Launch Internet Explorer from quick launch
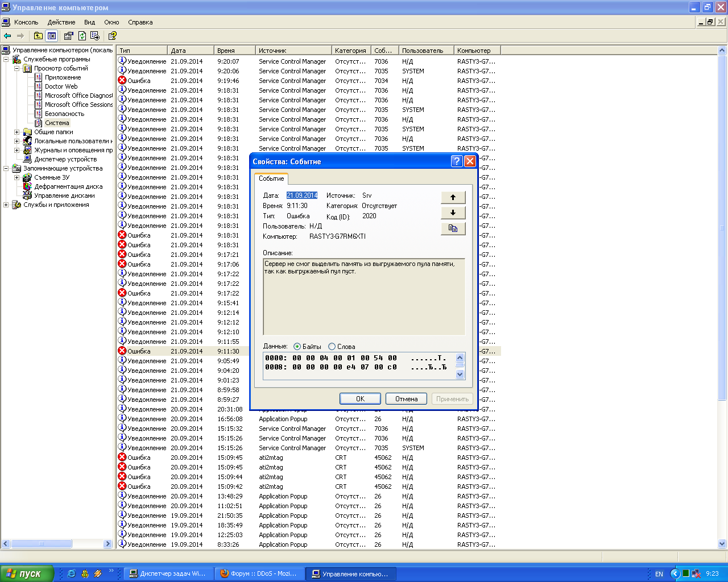The width and height of the screenshot is (728, 582). (x=71, y=573)
